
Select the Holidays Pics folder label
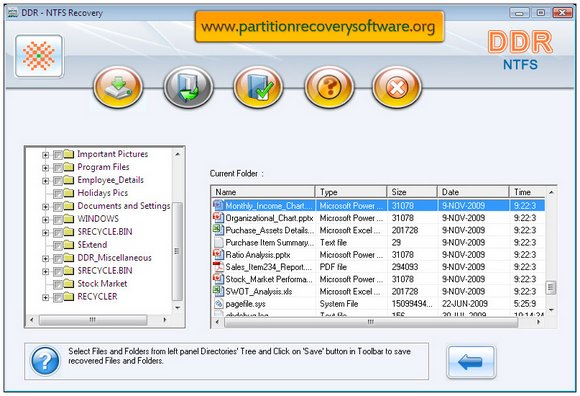tap(102, 193)
